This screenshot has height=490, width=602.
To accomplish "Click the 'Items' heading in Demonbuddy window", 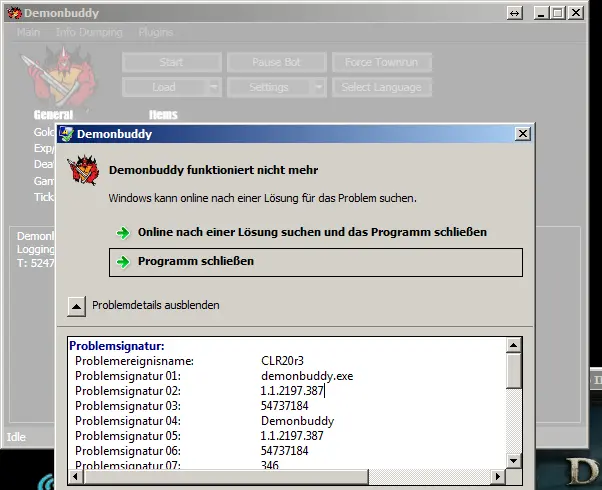I will click(x=163, y=114).
